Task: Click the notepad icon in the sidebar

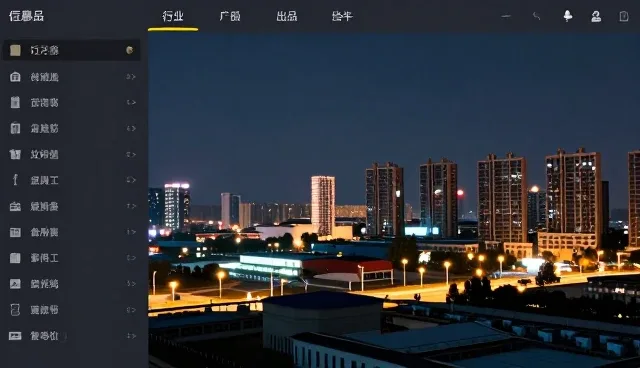Action: click(x=15, y=102)
